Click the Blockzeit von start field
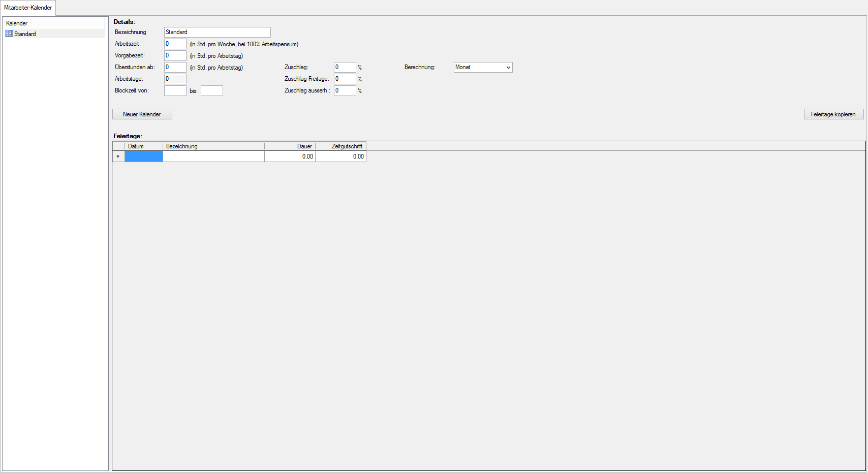Viewport: 868px width, 473px height. tap(175, 90)
